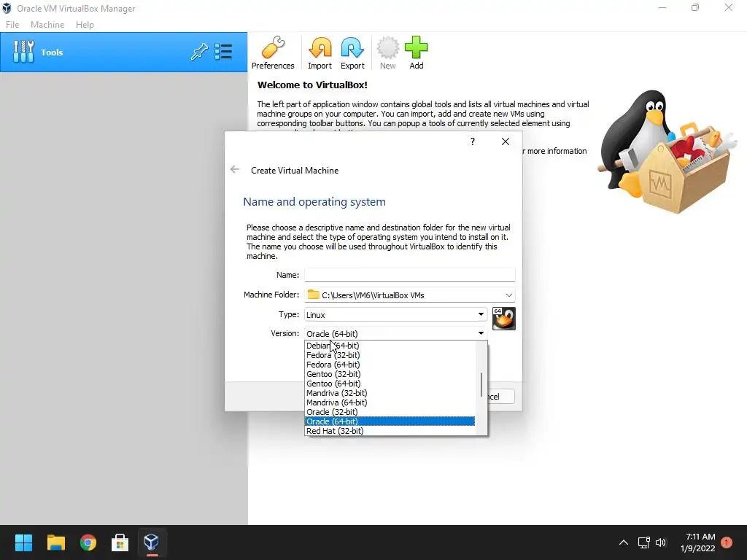Select Red Hat (32-bit) from the list

[x=390, y=431]
